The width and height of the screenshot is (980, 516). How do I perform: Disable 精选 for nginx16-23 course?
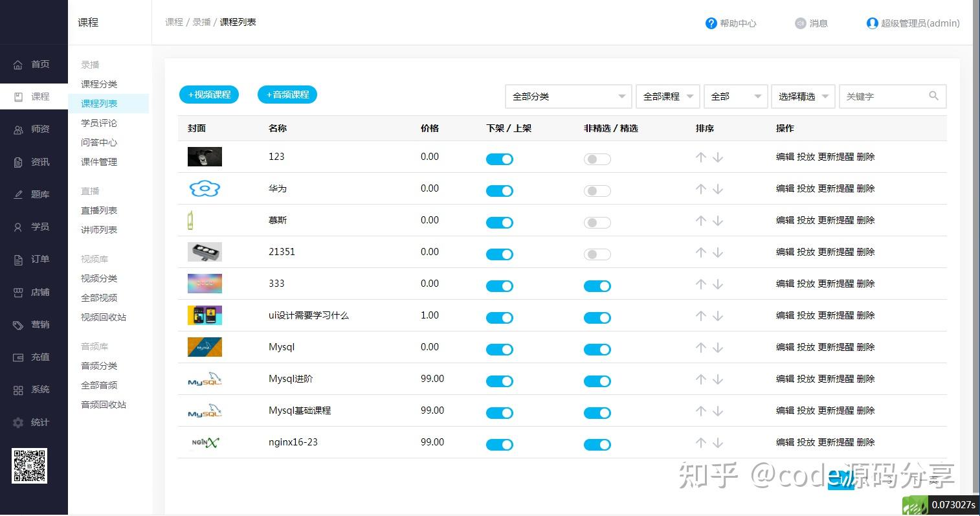(597, 444)
